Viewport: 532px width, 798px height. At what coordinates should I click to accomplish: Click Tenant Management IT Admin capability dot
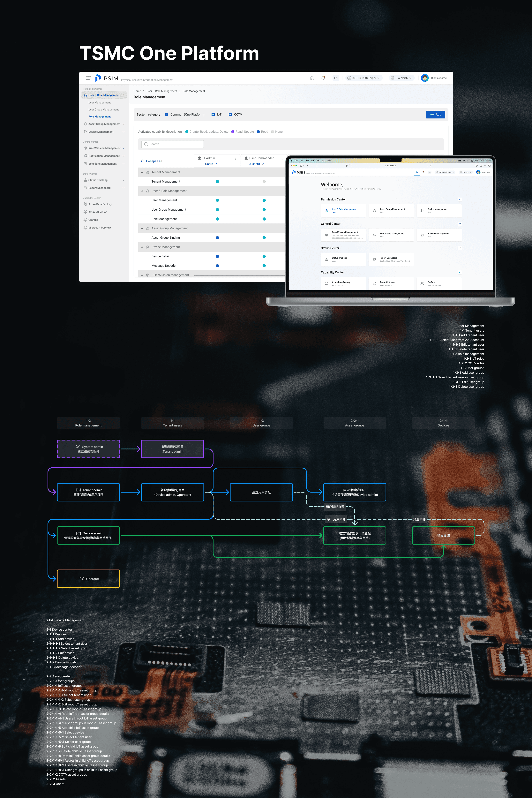click(217, 182)
